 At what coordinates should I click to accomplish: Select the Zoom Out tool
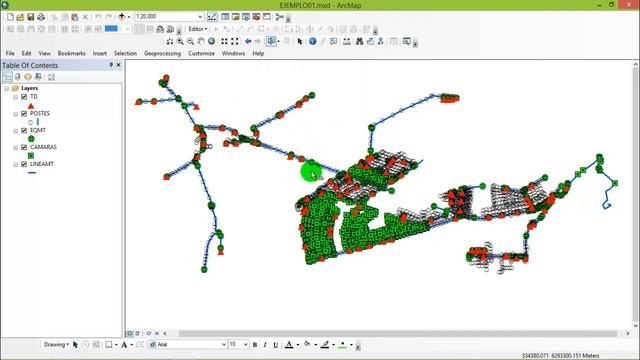point(190,41)
